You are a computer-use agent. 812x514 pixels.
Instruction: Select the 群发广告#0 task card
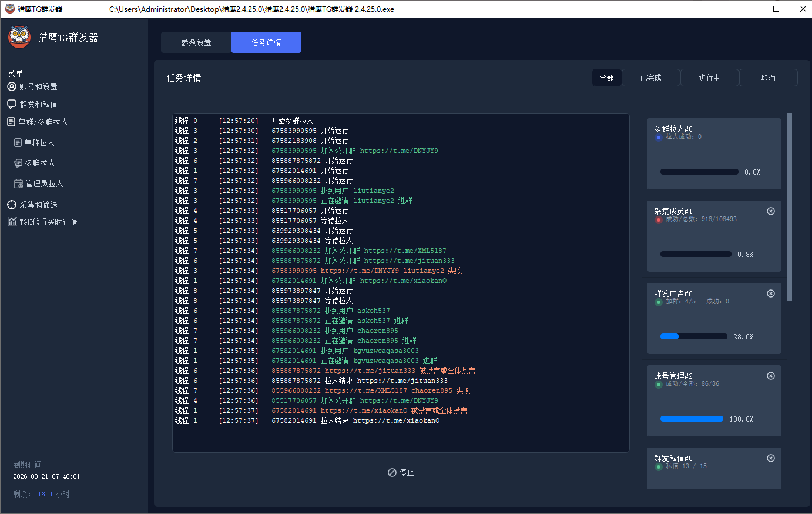714,318
